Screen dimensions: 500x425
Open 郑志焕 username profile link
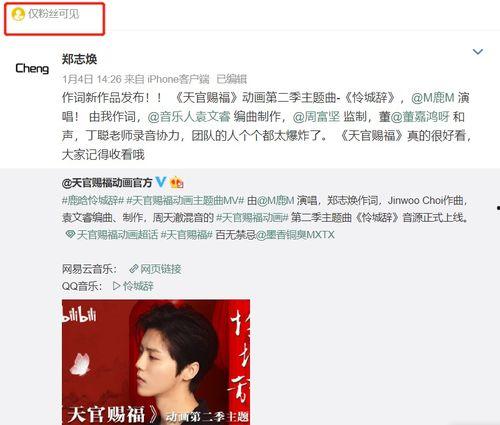79,59
